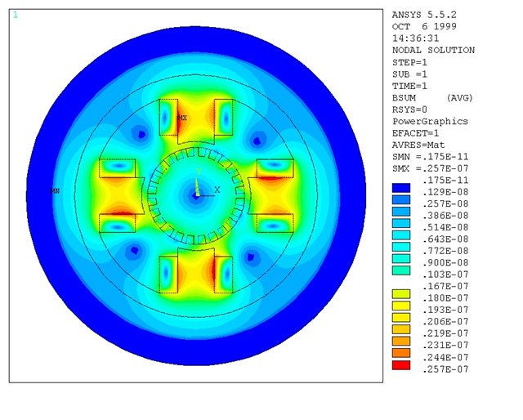Click legend value .206E-07
Image resolution: width=523 pixels, height=420 pixels.
click(x=445, y=322)
